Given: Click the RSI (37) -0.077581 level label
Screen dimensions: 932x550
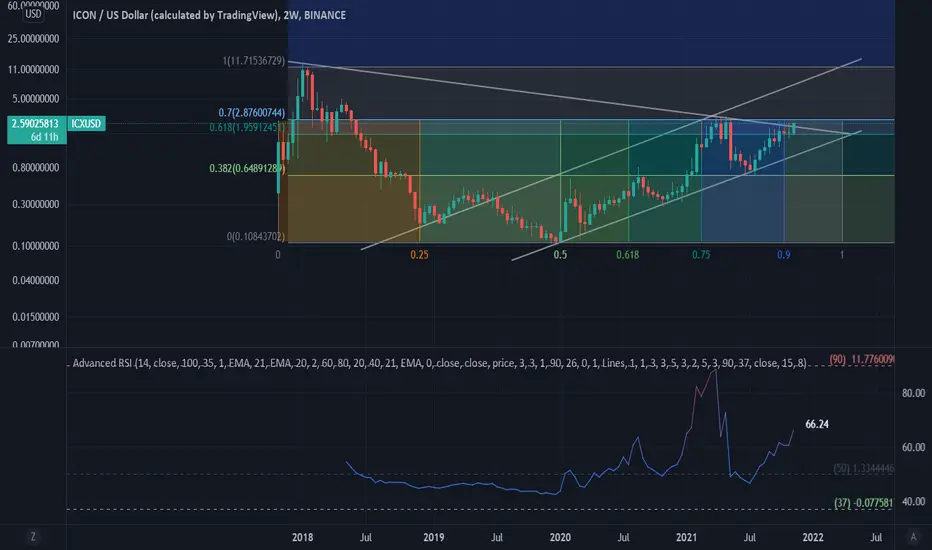Looking at the screenshot, I should click(864, 503).
